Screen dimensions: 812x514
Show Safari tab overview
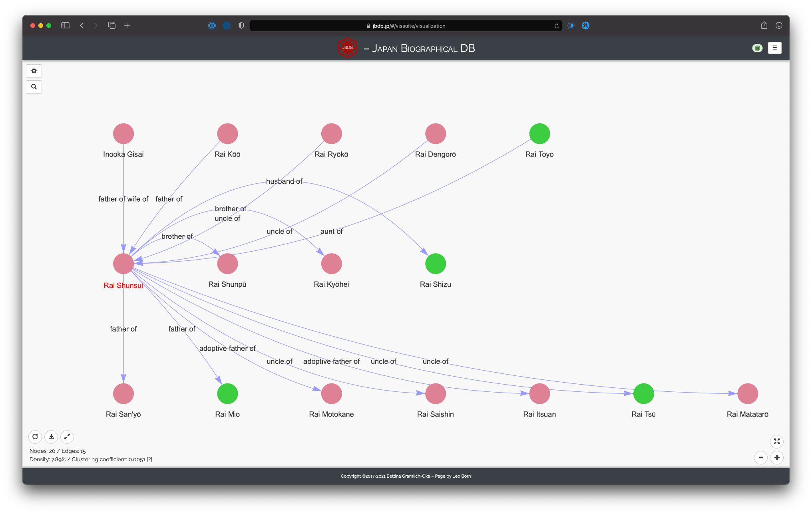click(x=111, y=26)
